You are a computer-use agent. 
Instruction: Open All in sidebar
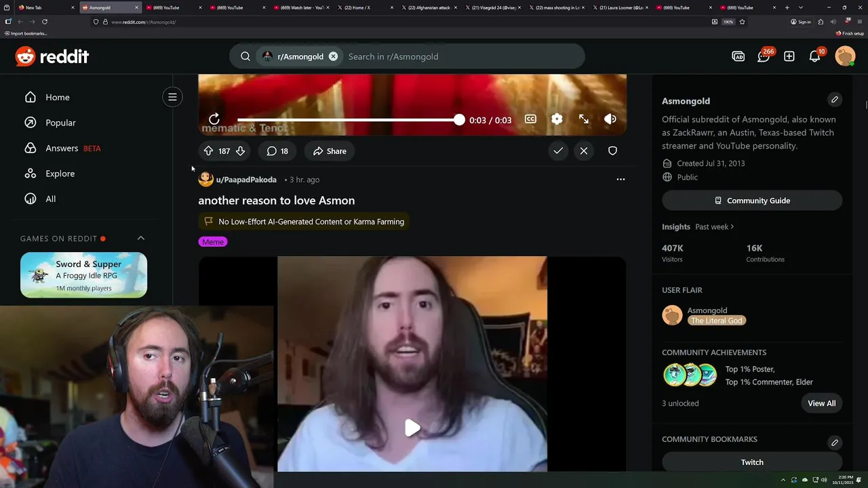(41, 199)
